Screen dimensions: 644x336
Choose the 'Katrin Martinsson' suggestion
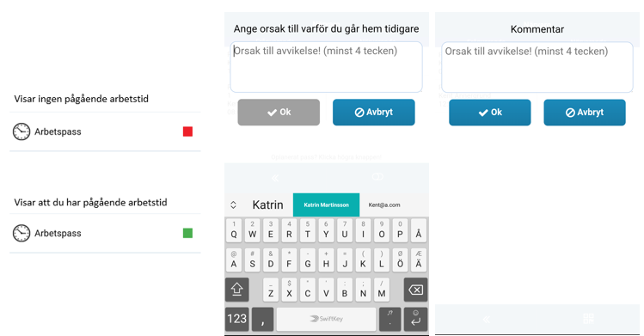tap(326, 205)
